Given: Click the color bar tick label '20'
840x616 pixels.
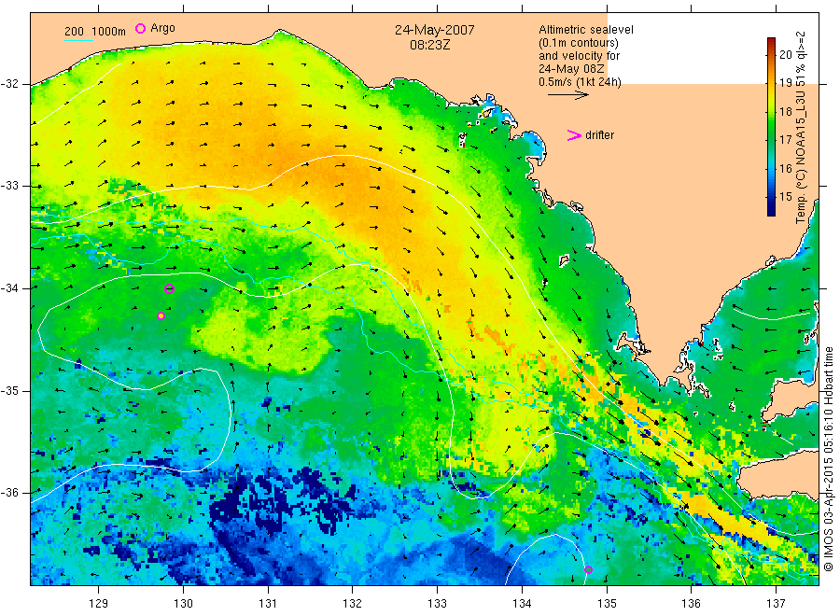Looking at the screenshot, I should 785,54.
